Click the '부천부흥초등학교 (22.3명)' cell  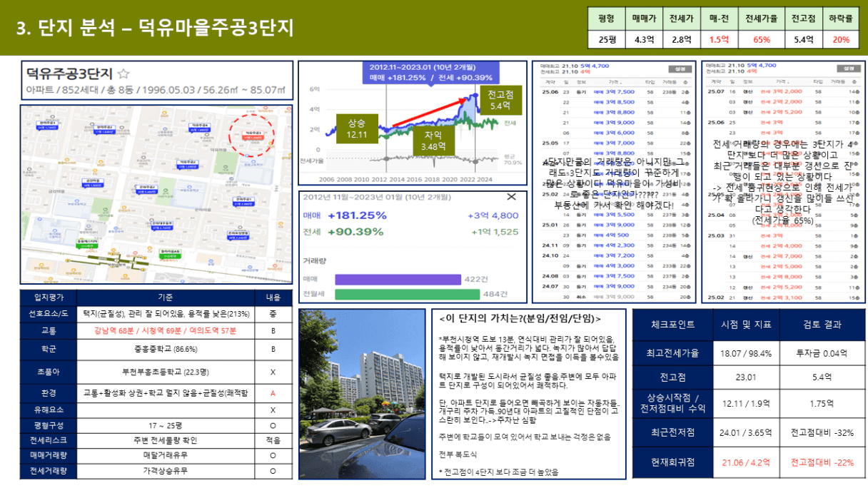(165, 372)
